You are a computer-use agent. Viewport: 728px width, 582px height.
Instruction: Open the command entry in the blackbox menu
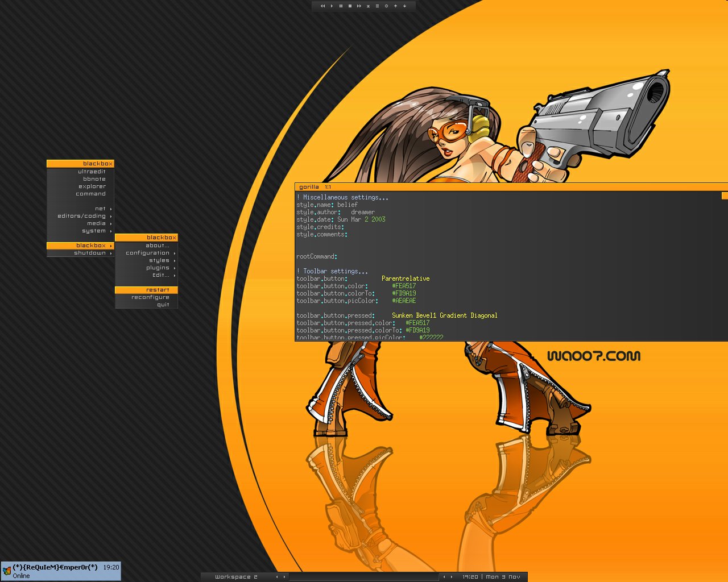pyautogui.click(x=80, y=194)
